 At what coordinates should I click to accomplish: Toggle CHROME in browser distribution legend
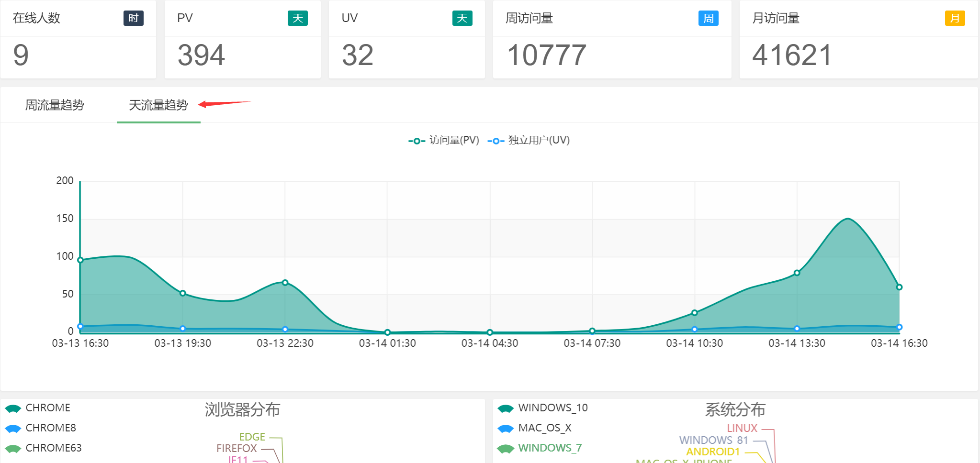tap(47, 408)
